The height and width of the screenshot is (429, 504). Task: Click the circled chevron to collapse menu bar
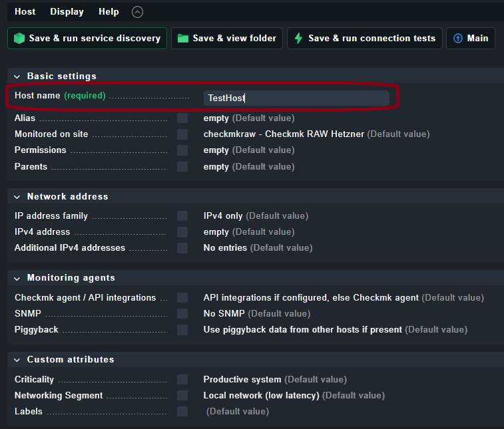coord(137,12)
